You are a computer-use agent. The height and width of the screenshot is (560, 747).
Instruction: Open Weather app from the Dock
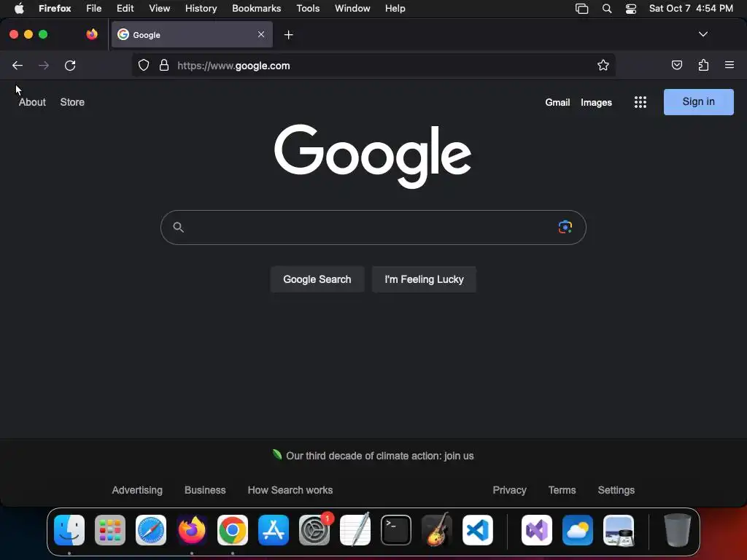[578, 530]
